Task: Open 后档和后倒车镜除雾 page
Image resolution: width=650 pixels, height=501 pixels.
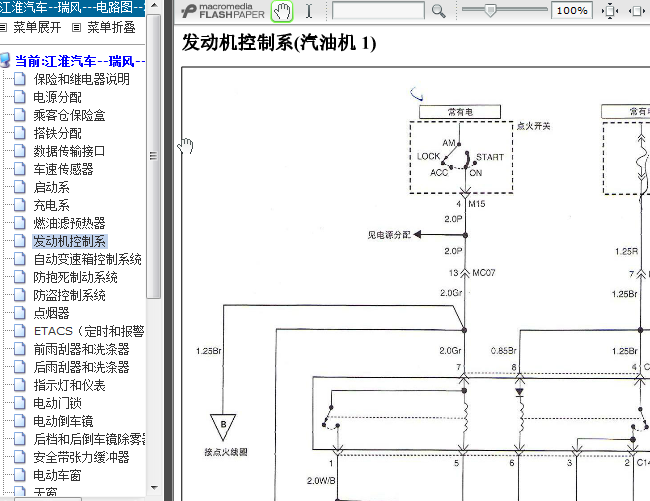Action: pyautogui.click(x=89, y=439)
